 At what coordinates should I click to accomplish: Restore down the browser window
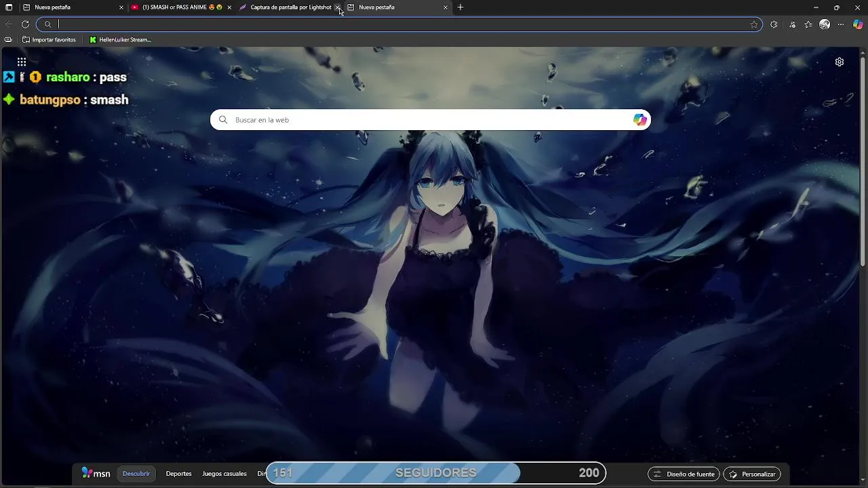coord(836,7)
